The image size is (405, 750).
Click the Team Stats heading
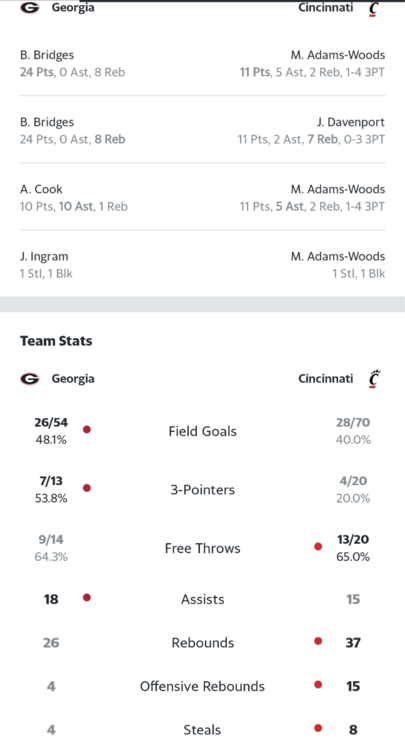56,341
